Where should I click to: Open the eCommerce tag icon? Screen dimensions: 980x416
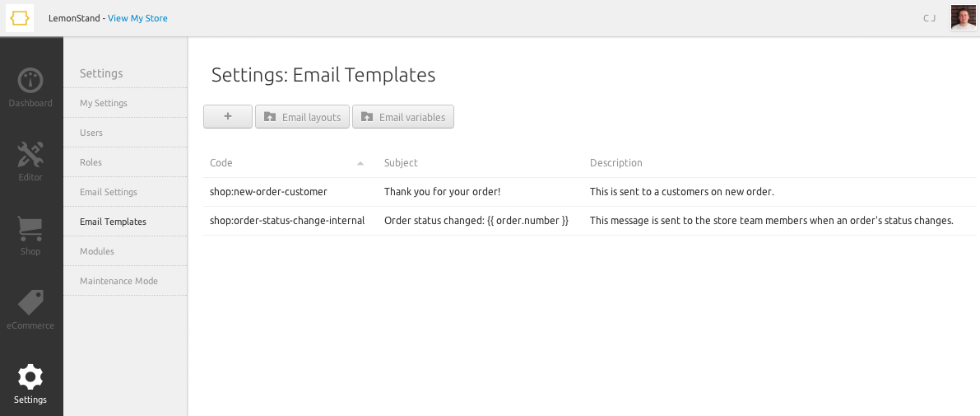coord(30,303)
